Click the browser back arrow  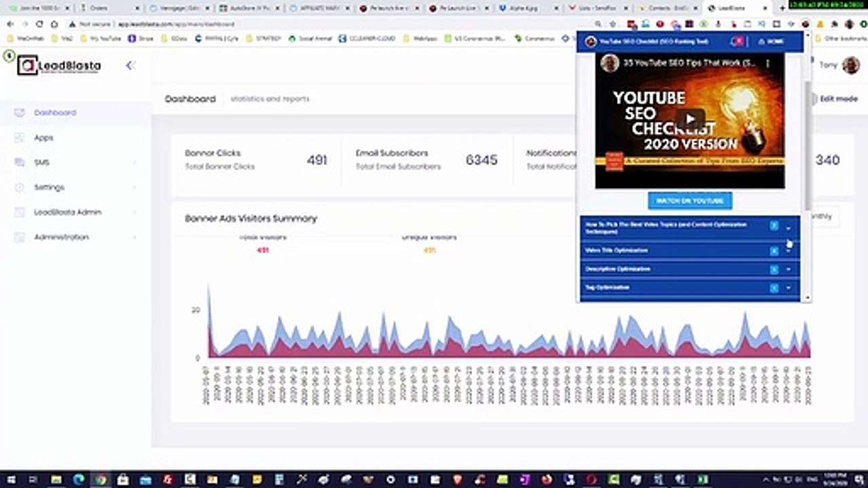pyautogui.click(x=10, y=24)
